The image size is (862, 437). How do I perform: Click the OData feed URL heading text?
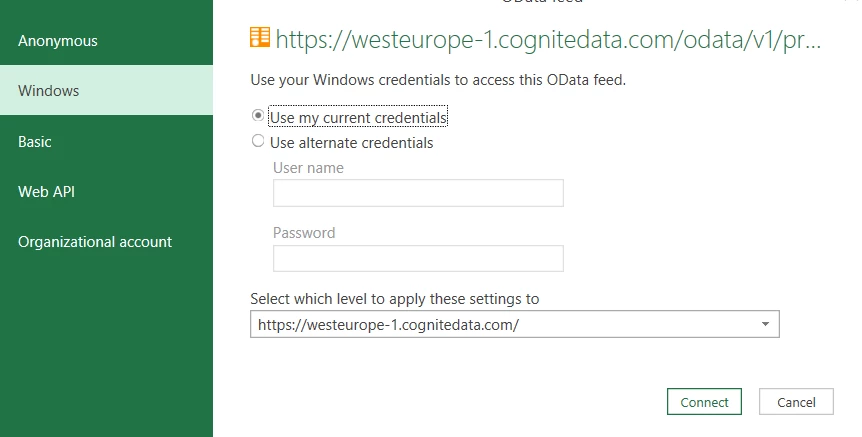click(x=548, y=40)
